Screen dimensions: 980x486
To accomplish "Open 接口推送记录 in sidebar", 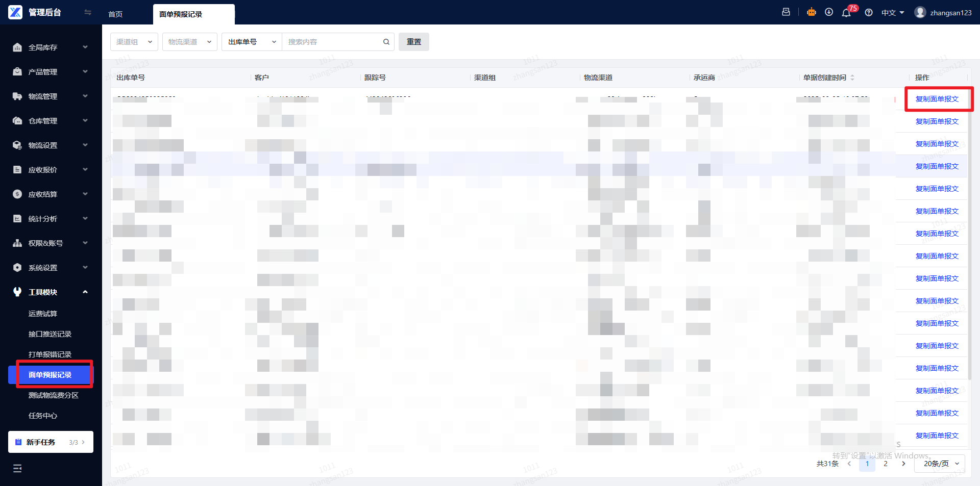I will 50,334.
